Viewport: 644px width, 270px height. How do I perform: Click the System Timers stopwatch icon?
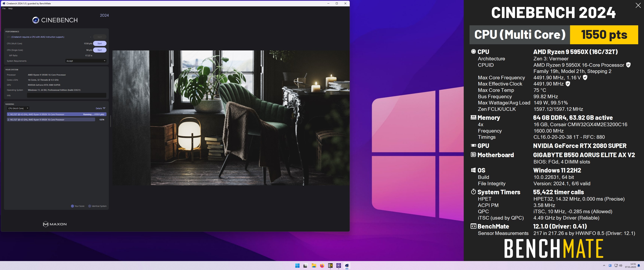coord(473,192)
